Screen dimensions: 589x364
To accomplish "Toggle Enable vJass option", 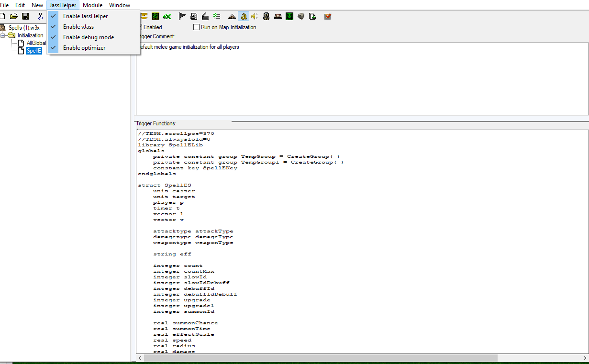I will coord(78,27).
